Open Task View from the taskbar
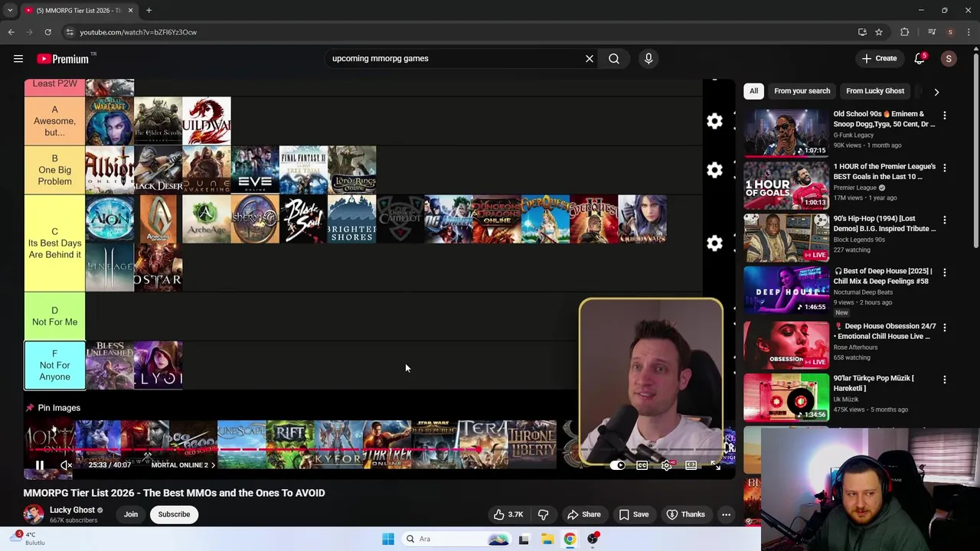 [x=524, y=539]
